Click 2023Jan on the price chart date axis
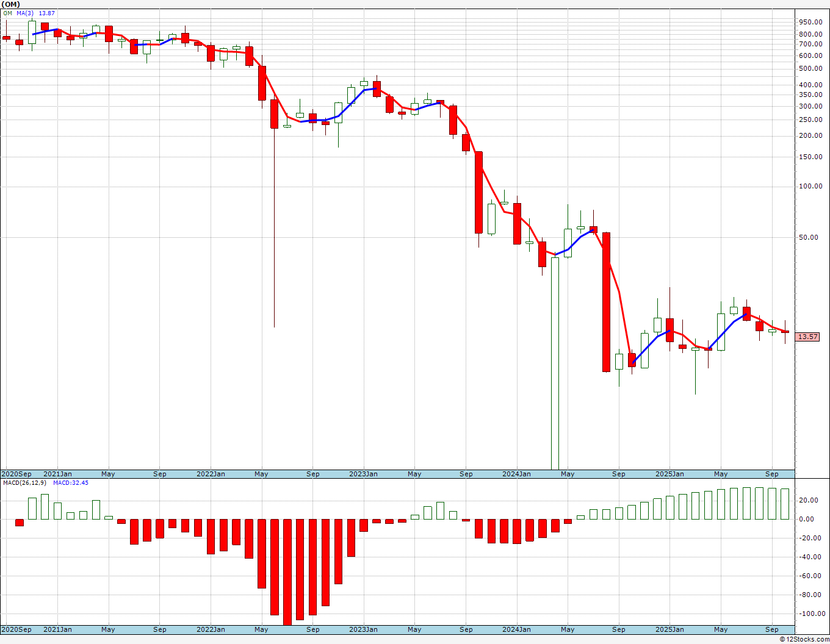Screen dimensions: 830x644 click(x=363, y=474)
